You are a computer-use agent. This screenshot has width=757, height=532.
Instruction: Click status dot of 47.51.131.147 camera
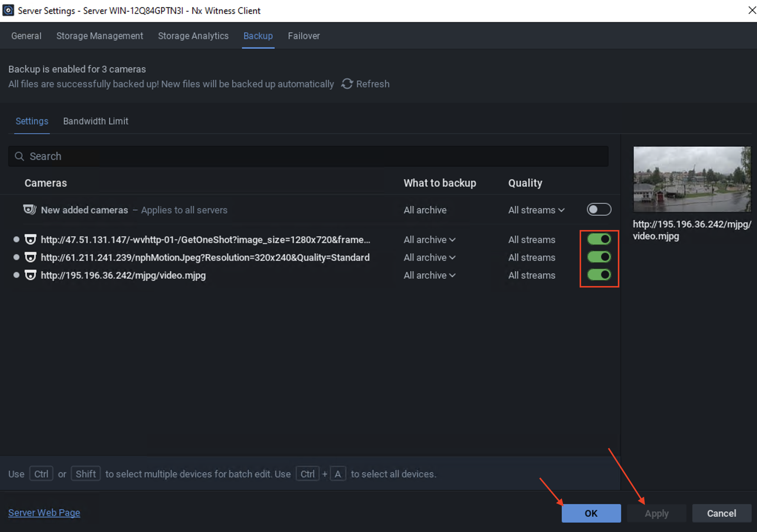(x=16, y=239)
